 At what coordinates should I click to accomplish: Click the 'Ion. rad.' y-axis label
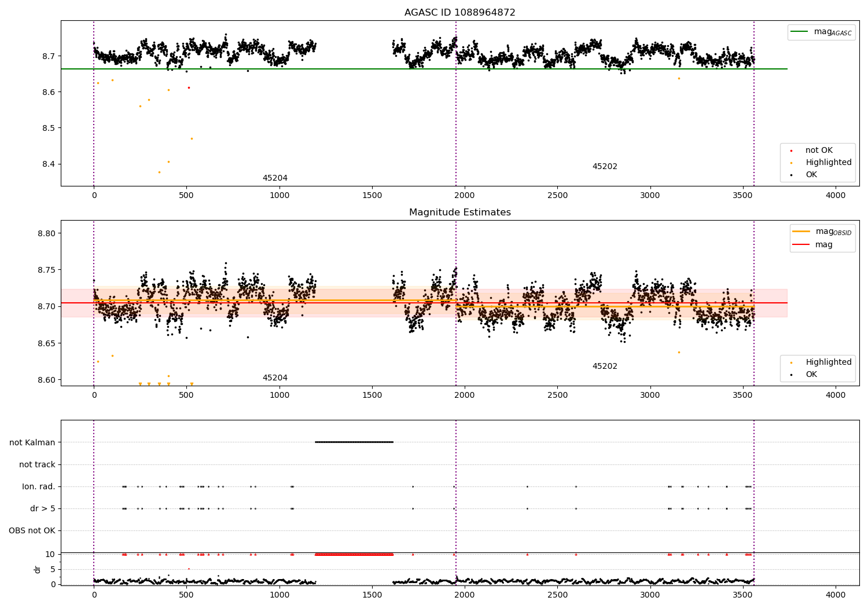(x=39, y=486)
